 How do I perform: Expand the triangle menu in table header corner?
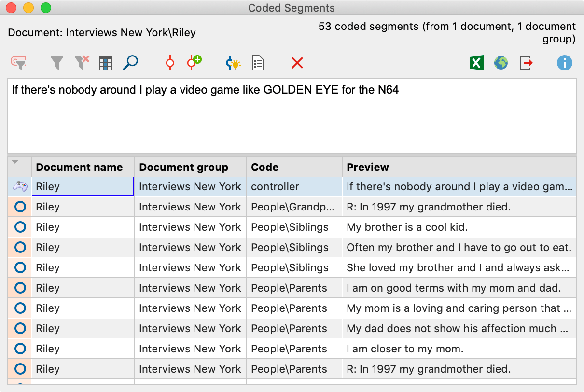click(15, 162)
